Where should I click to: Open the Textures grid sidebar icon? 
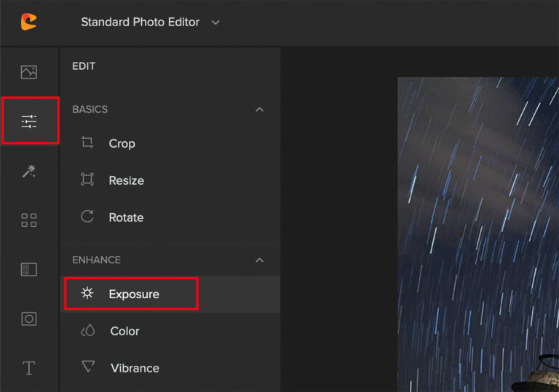pyautogui.click(x=29, y=269)
